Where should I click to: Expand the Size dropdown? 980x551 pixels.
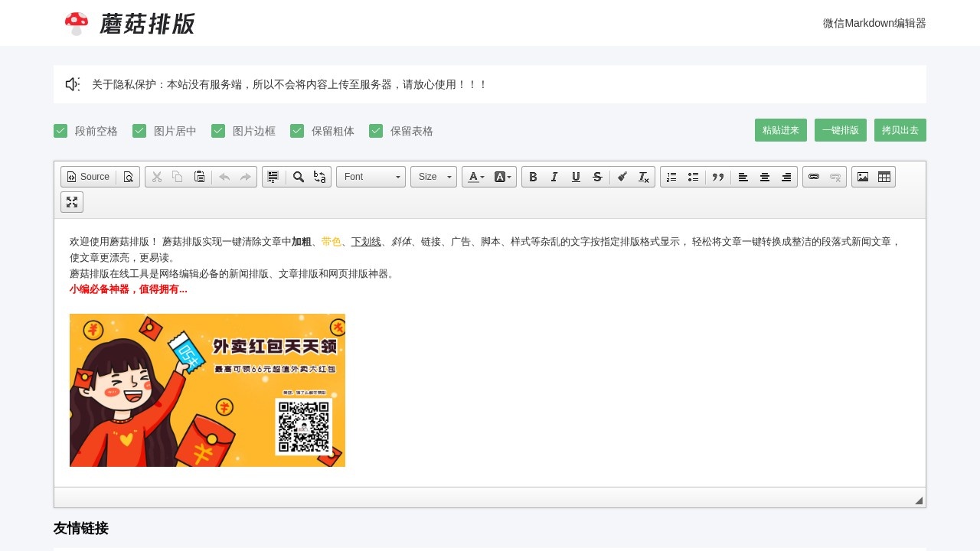[433, 177]
